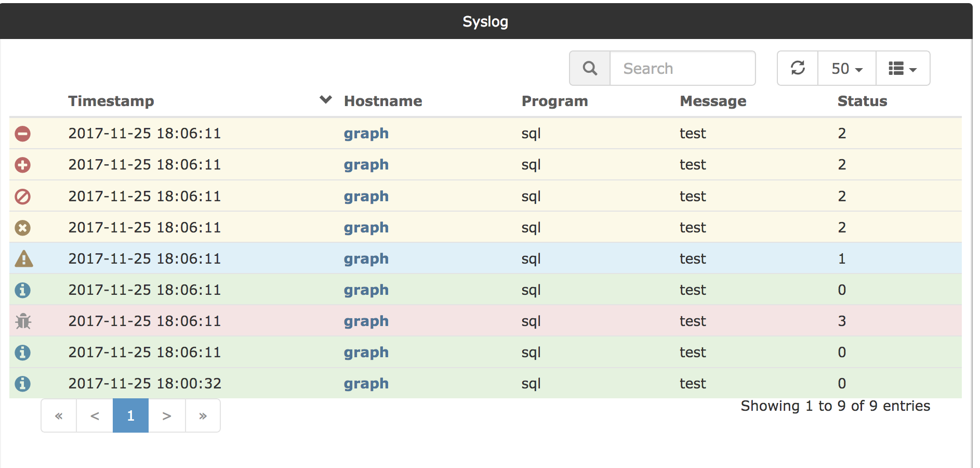980x468 pixels.
Task: Click the magnifier search icon
Action: click(x=590, y=68)
